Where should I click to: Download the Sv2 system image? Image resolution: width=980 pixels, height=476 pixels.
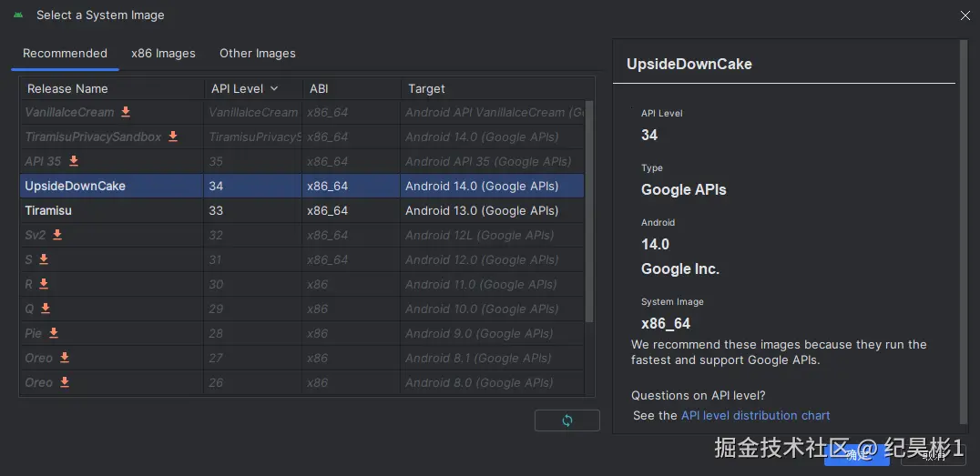click(57, 235)
